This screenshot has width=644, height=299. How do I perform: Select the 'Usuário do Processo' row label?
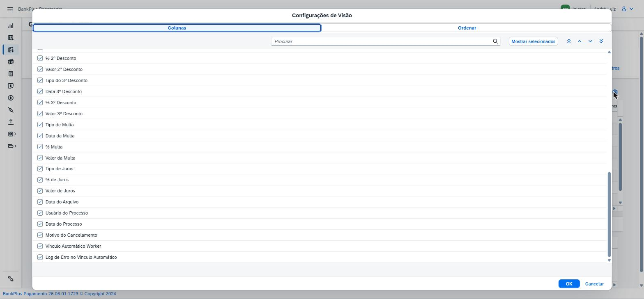tap(67, 213)
